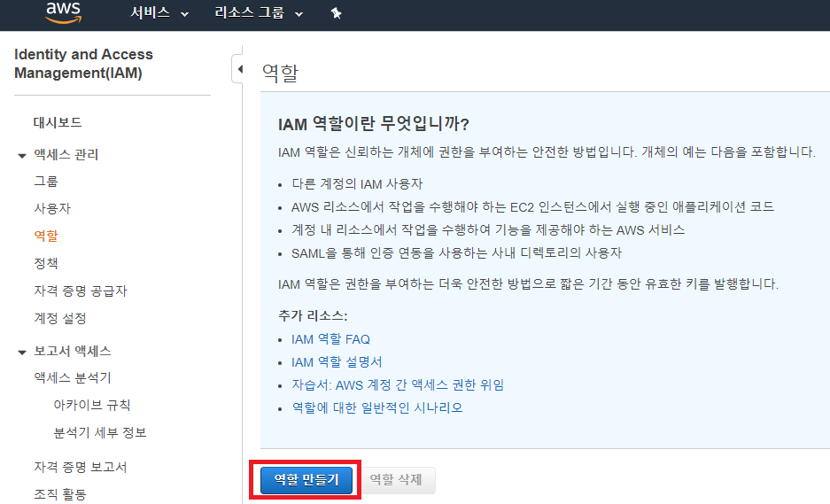This screenshot has height=504, width=830.
Task: Select 정책 in the sidebar
Action: (x=46, y=263)
